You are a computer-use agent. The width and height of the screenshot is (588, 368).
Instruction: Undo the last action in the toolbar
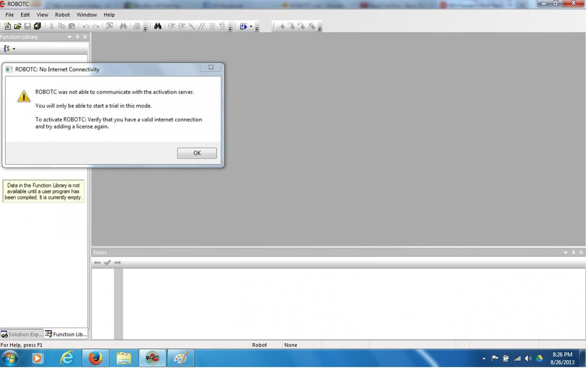(x=86, y=26)
